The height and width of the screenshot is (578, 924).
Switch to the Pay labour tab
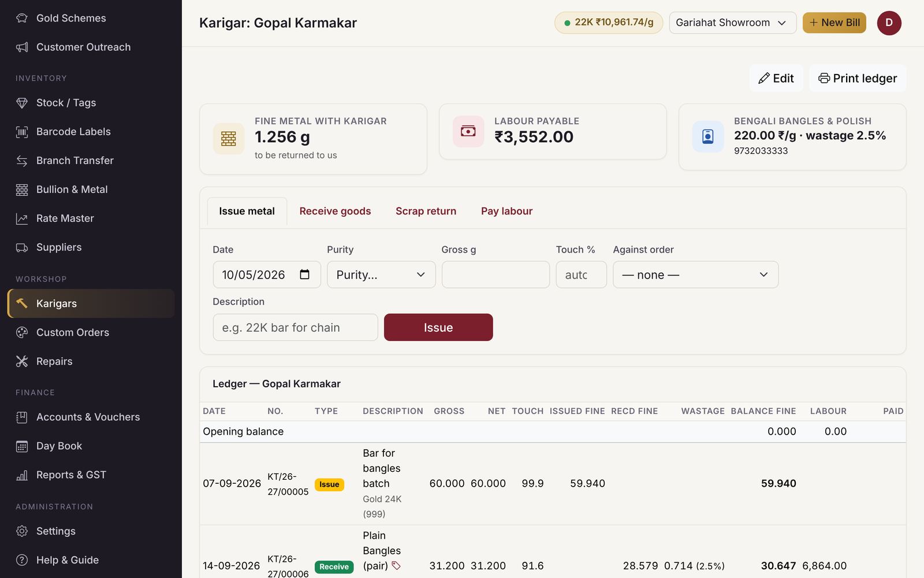[506, 211]
